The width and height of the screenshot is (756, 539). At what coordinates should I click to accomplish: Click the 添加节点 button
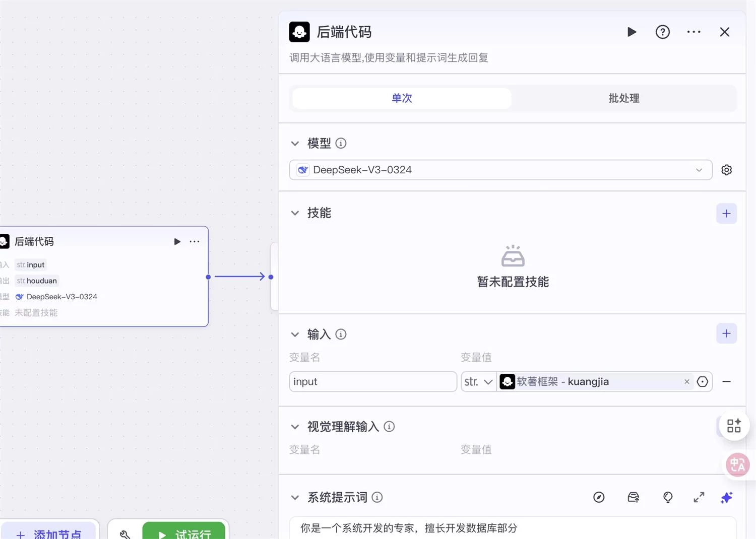pos(49,535)
